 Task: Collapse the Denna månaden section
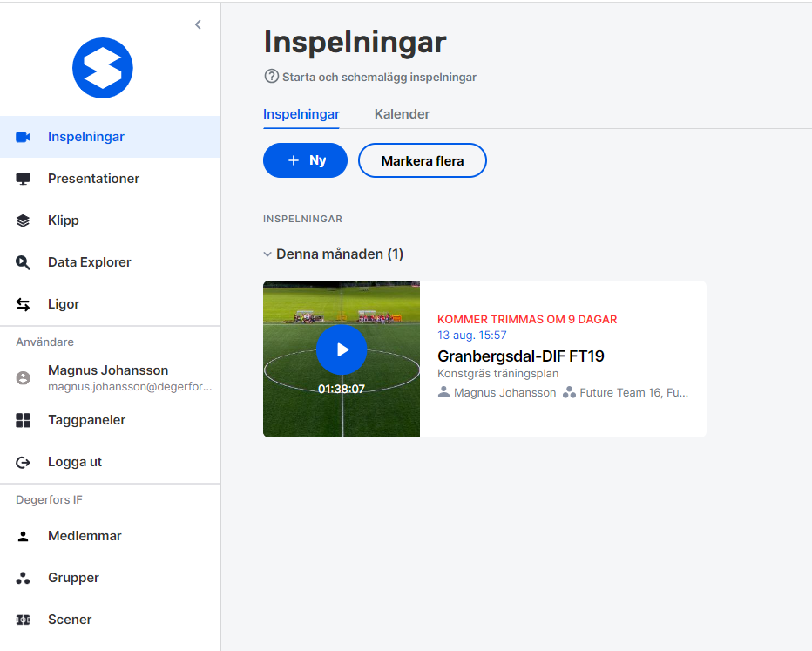(267, 254)
